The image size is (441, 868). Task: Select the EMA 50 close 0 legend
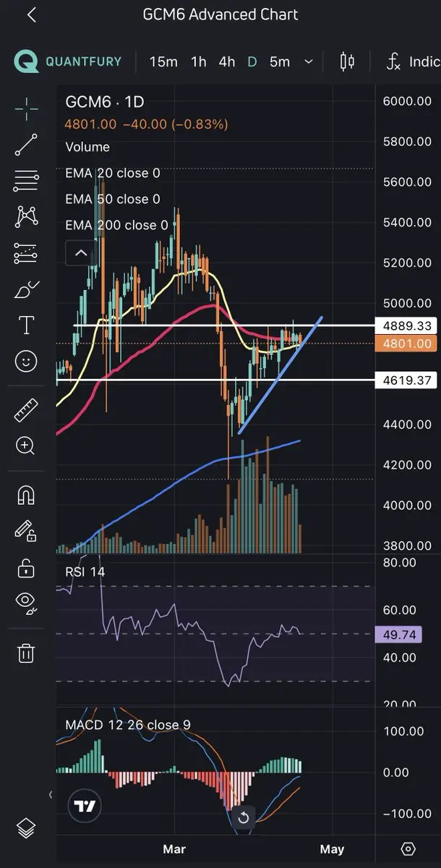coord(113,199)
